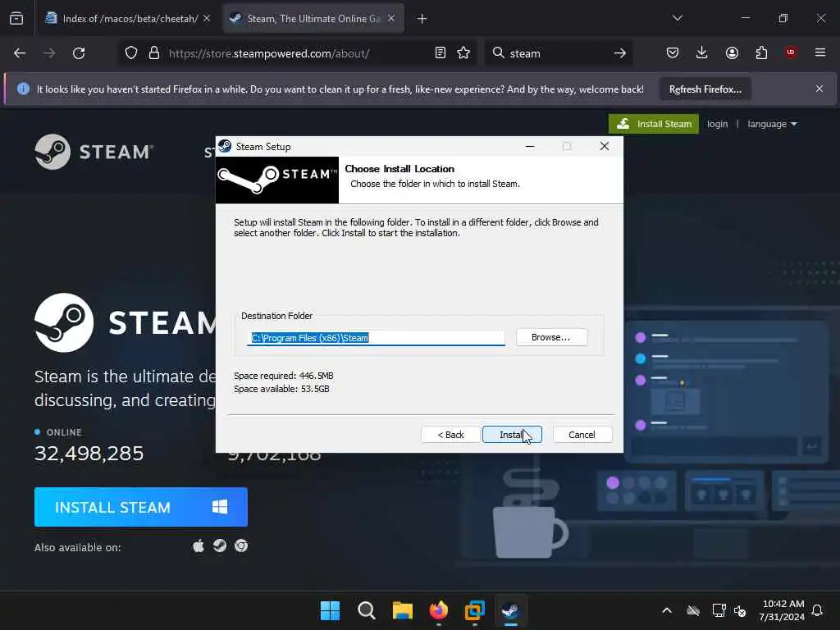The width and height of the screenshot is (840, 630).
Task: Open the Steam login link
Action: pos(717,124)
